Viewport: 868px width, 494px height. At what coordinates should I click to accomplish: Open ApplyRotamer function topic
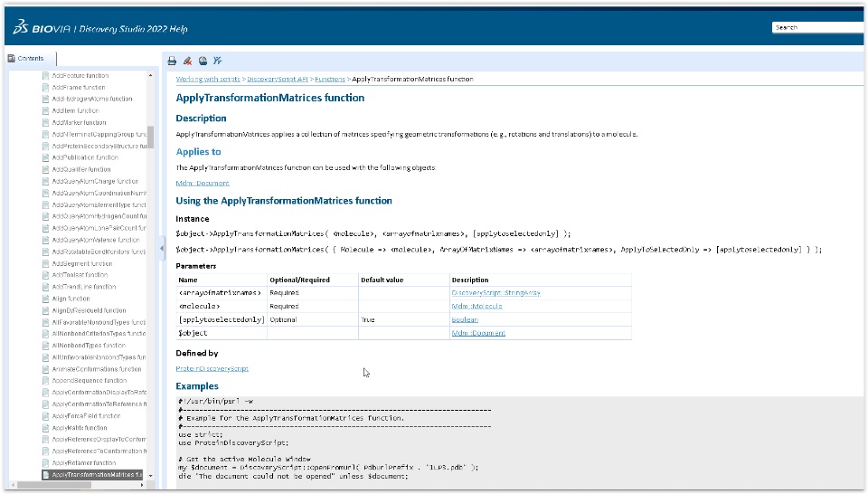(83, 463)
